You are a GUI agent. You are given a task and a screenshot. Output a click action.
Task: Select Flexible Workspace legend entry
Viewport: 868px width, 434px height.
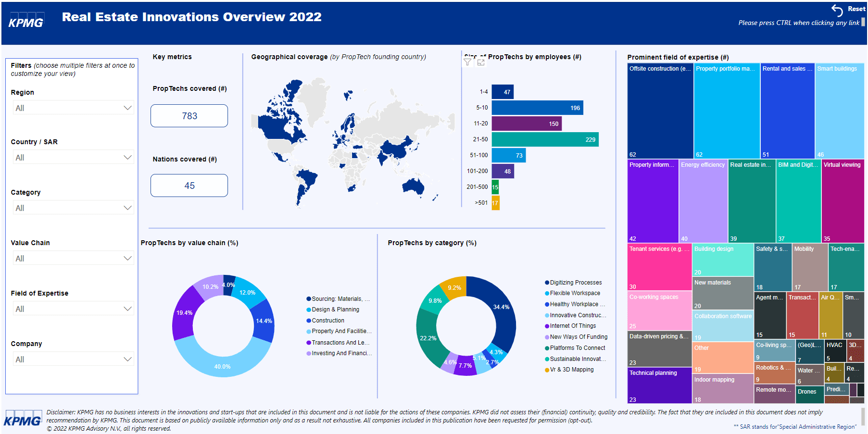572,293
